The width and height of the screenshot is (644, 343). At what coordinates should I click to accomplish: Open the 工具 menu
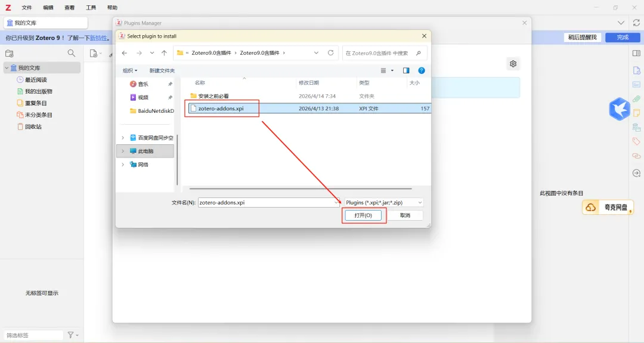(91, 7)
